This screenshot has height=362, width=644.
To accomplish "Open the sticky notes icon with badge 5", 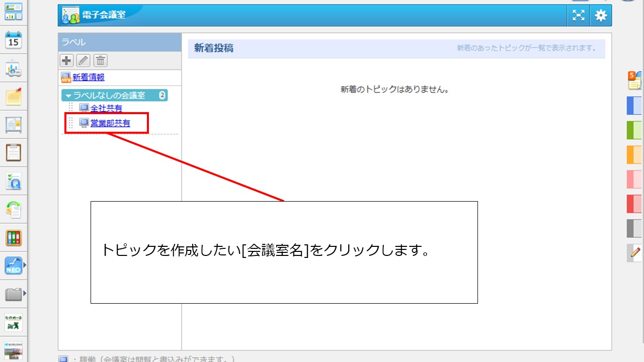I will 635,80.
